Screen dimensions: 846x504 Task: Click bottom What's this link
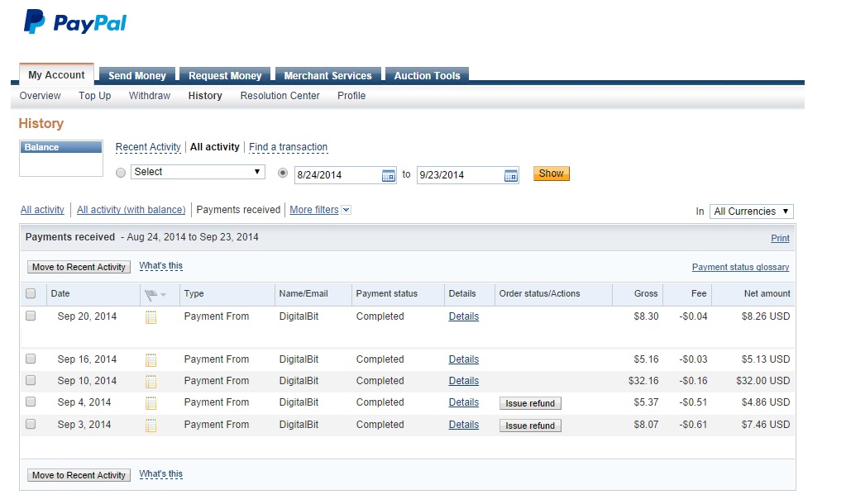click(160, 473)
